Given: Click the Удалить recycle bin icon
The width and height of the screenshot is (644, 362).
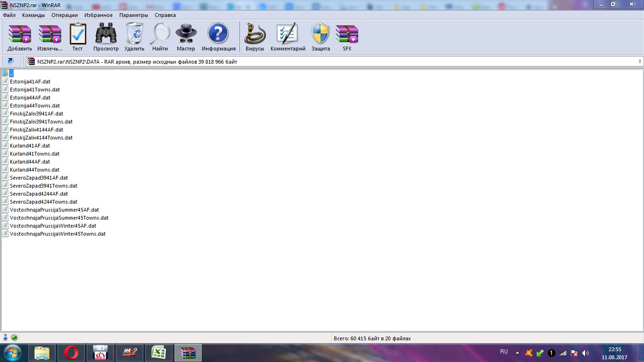Looking at the screenshot, I should click(x=134, y=37).
